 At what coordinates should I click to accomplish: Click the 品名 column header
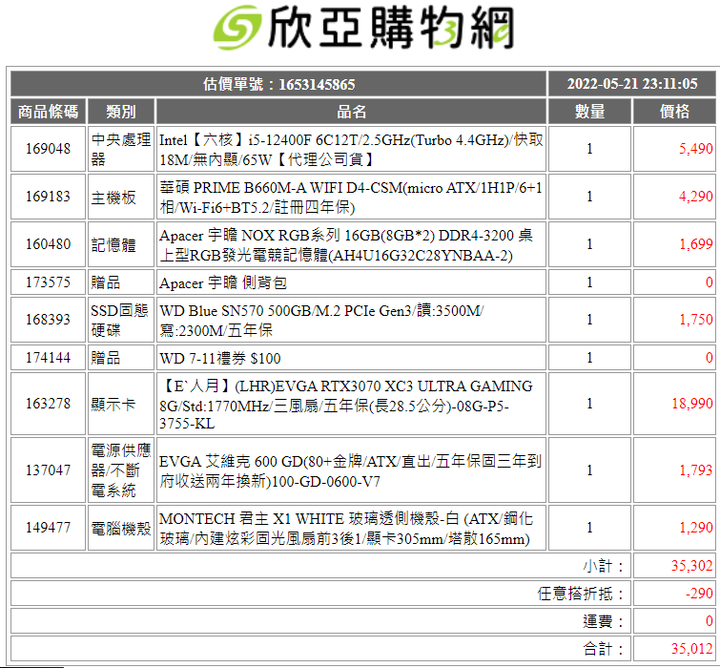(x=351, y=112)
